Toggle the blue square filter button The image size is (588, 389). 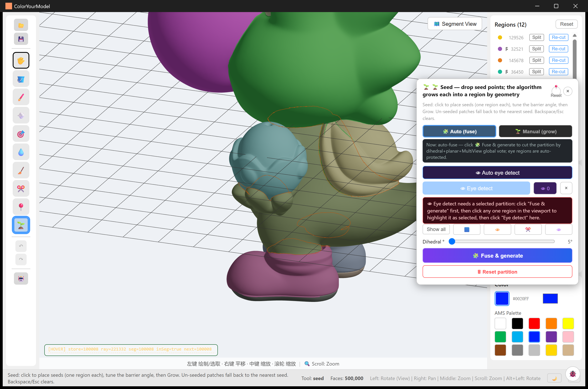(466, 230)
